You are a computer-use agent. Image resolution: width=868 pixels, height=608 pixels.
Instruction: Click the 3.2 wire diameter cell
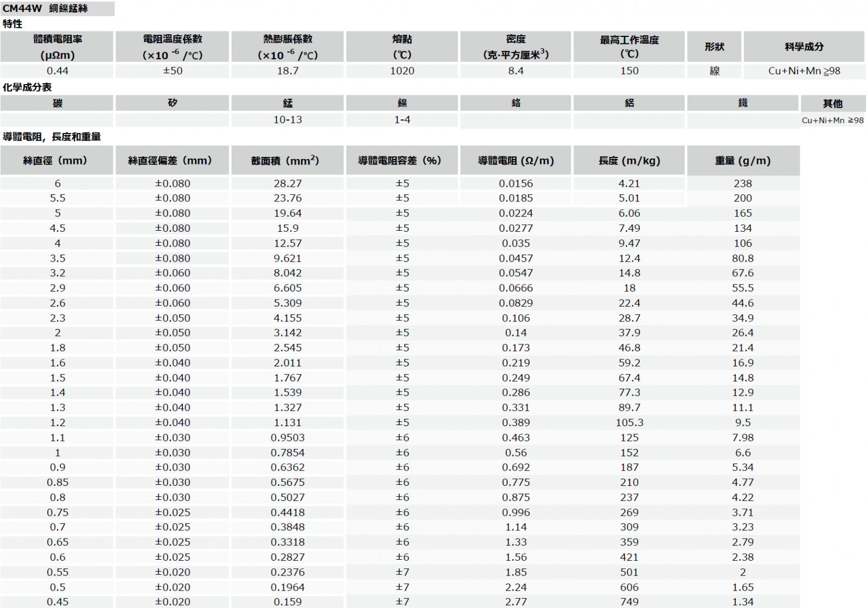[58, 273]
